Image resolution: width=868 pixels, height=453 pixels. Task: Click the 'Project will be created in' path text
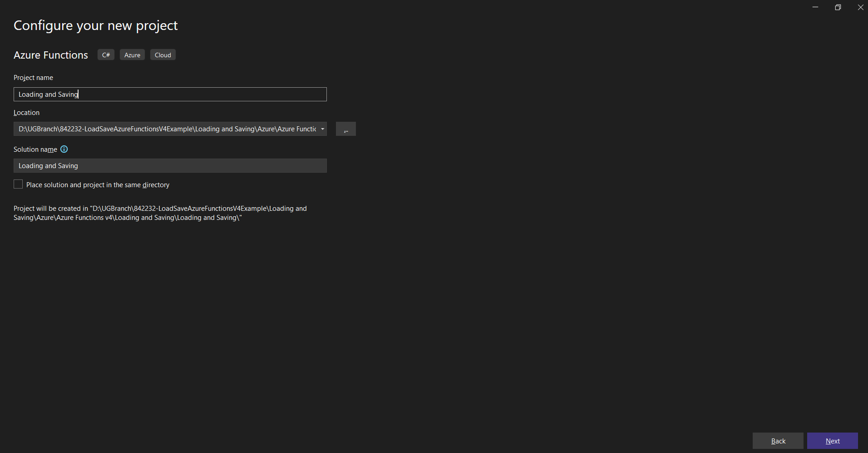160,213
